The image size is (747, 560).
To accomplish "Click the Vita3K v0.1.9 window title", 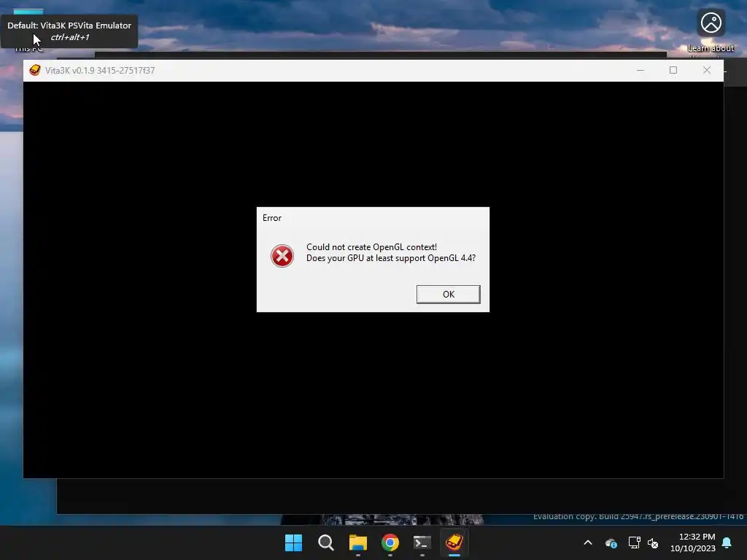I will 100,71.
